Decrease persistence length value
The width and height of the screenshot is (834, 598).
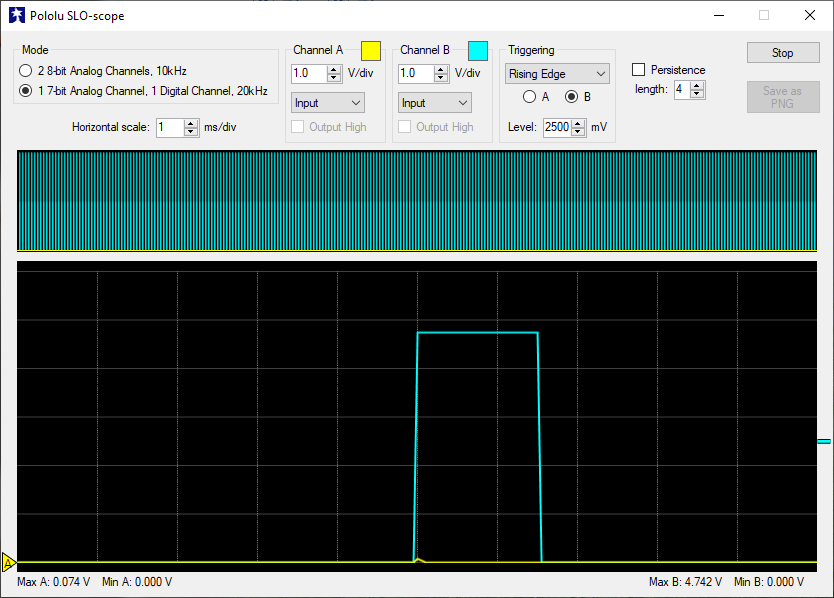[697, 94]
